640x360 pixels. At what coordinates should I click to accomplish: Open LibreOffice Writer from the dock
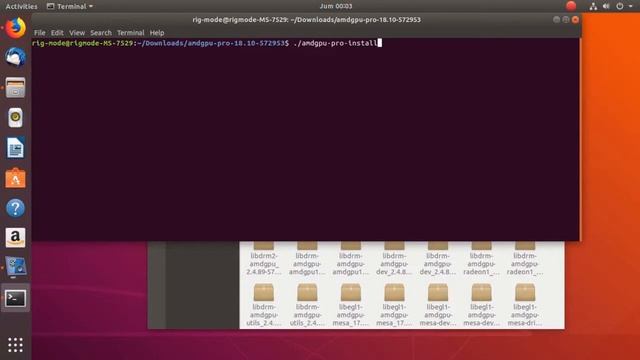(16, 148)
